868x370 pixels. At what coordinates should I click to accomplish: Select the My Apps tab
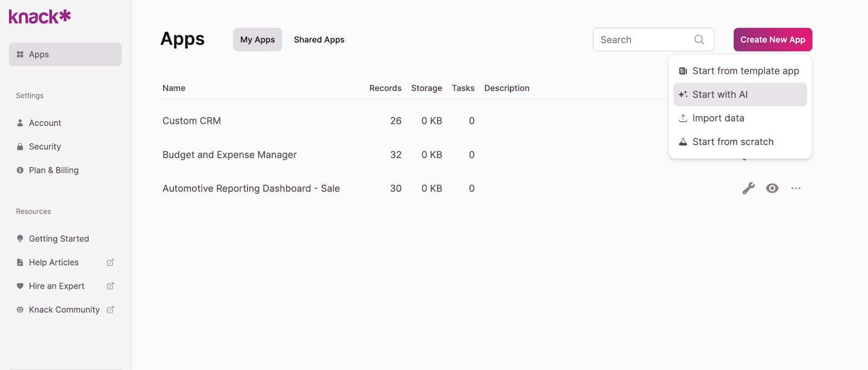tap(258, 40)
